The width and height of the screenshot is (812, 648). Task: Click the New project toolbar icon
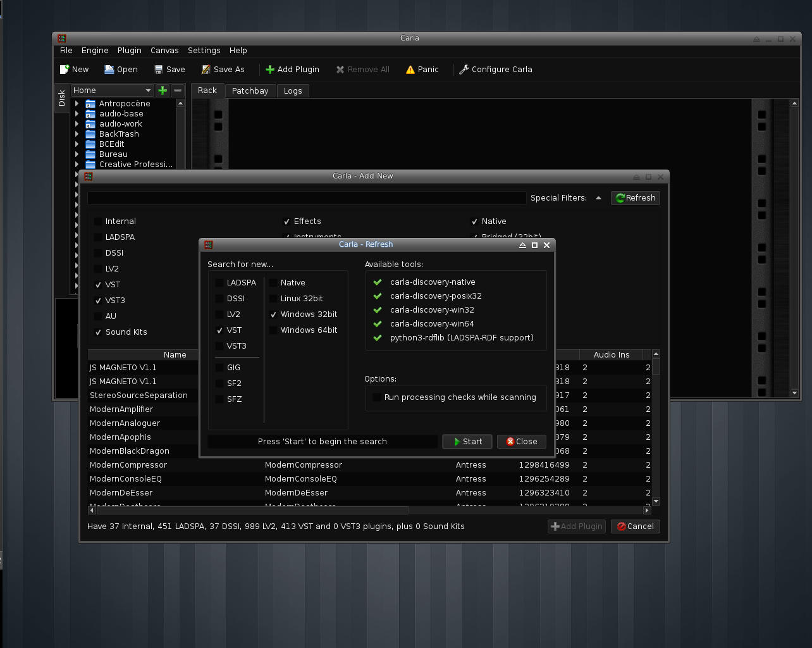(x=64, y=70)
